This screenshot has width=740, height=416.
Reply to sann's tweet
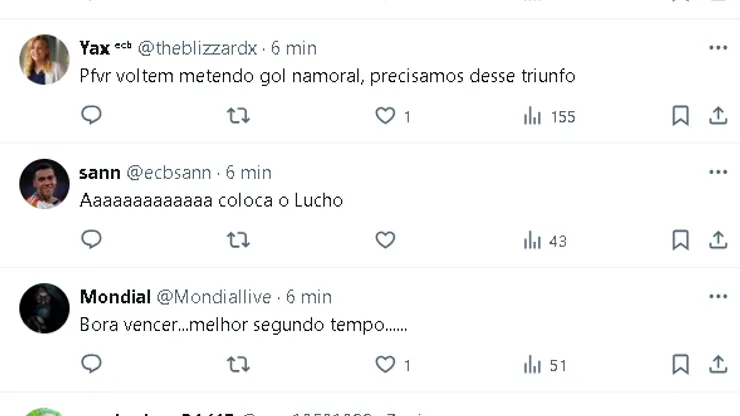[x=91, y=240]
